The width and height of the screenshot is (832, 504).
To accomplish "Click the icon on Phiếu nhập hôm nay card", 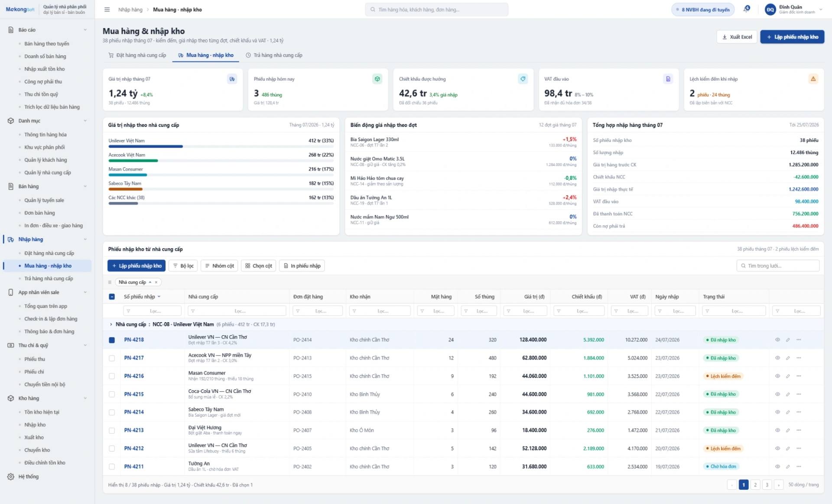I will pyautogui.click(x=377, y=79).
